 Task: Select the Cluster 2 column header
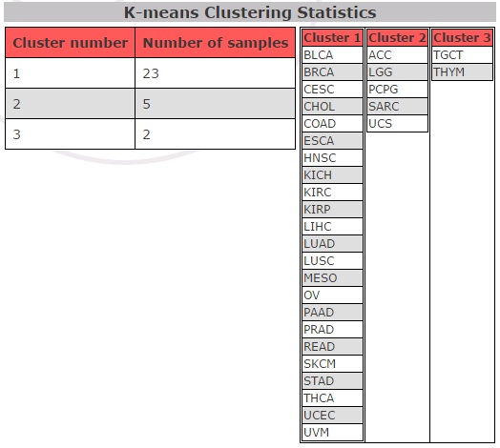pos(397,38)
